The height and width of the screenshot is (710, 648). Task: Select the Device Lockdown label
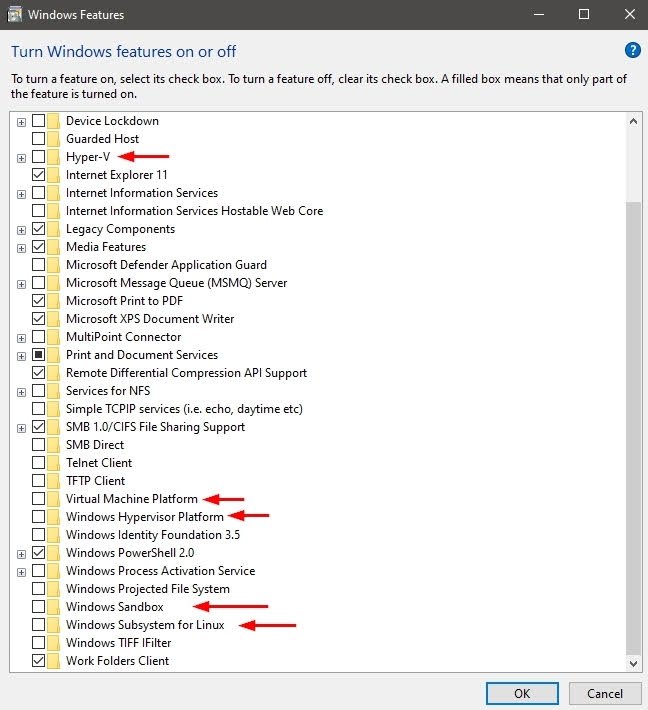coord(112,121)
